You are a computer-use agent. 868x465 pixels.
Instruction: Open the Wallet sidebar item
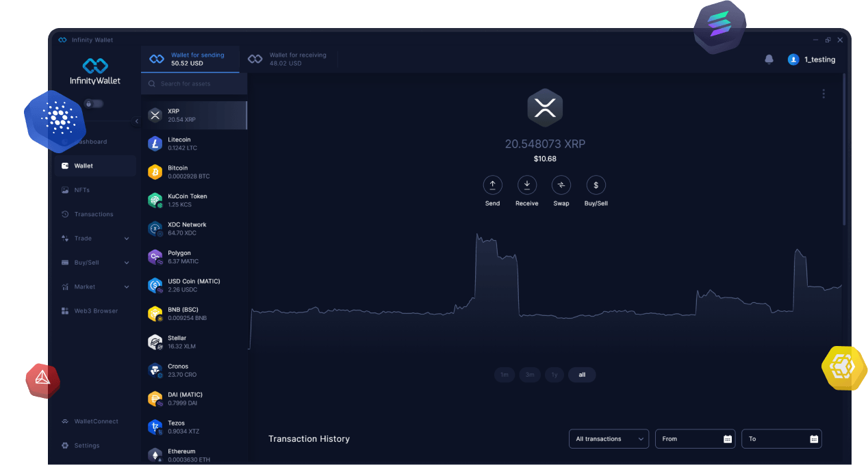point(95,166)
